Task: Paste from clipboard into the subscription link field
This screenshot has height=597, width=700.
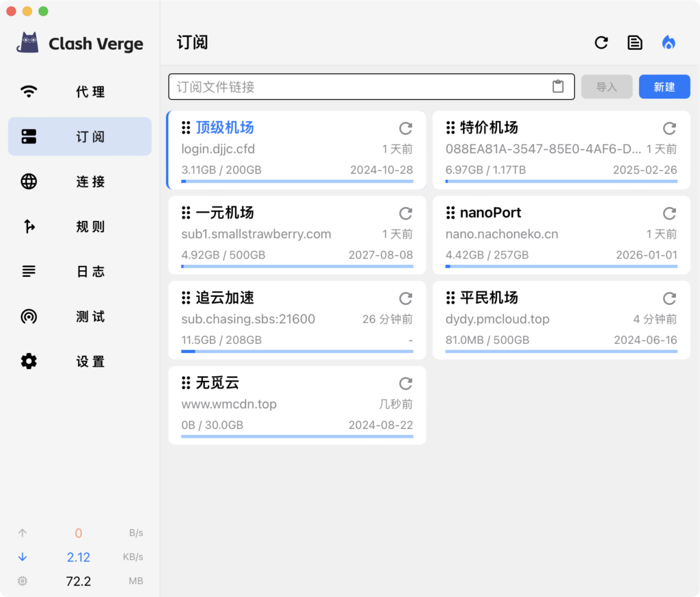Action: 558,86
